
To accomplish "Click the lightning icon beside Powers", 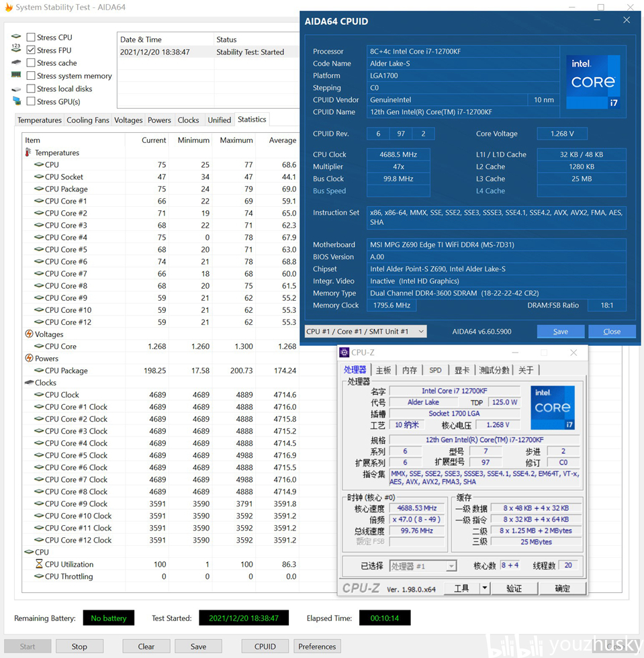I will (x=29, y=359).
